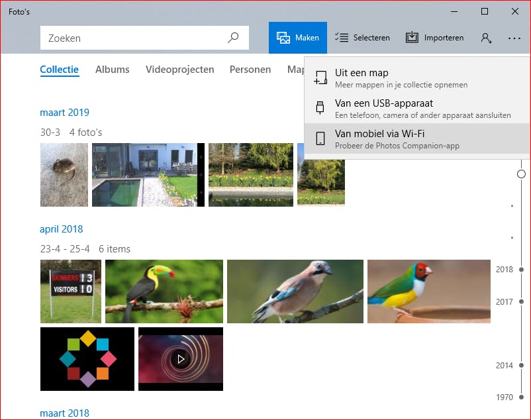Open the jay bird photo thumbnail
531x420 pixels.
(295, 291)
